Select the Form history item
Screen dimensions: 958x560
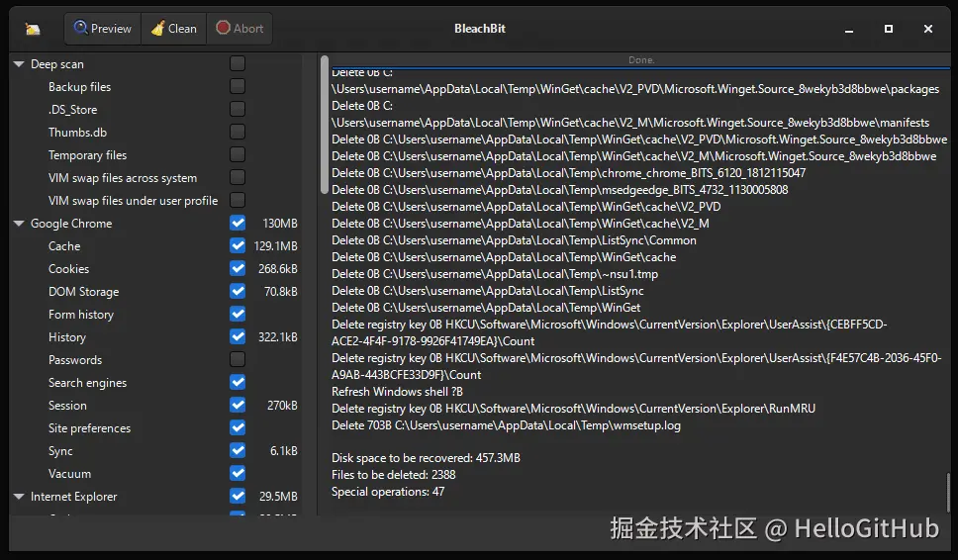pyautogui.click(x=81, y=315)
